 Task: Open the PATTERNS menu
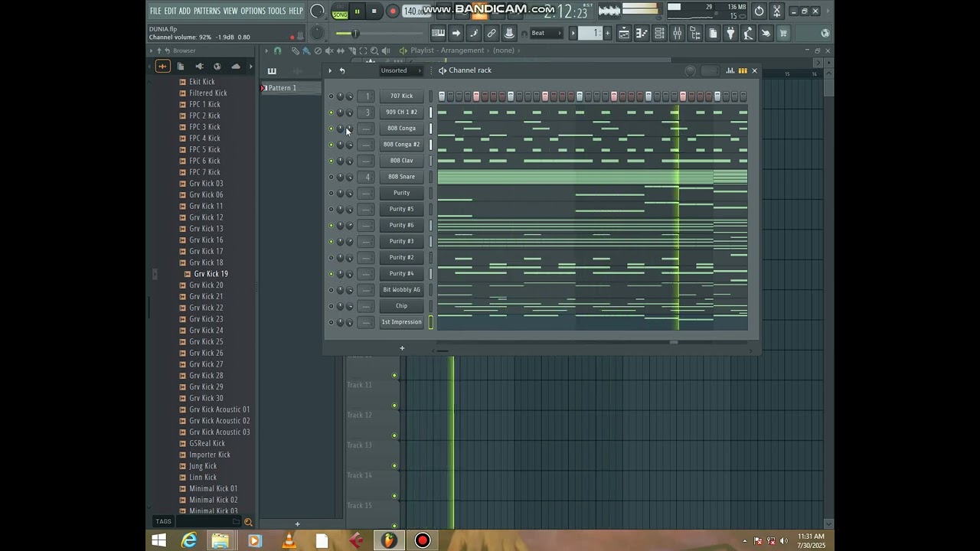[207, 11]
